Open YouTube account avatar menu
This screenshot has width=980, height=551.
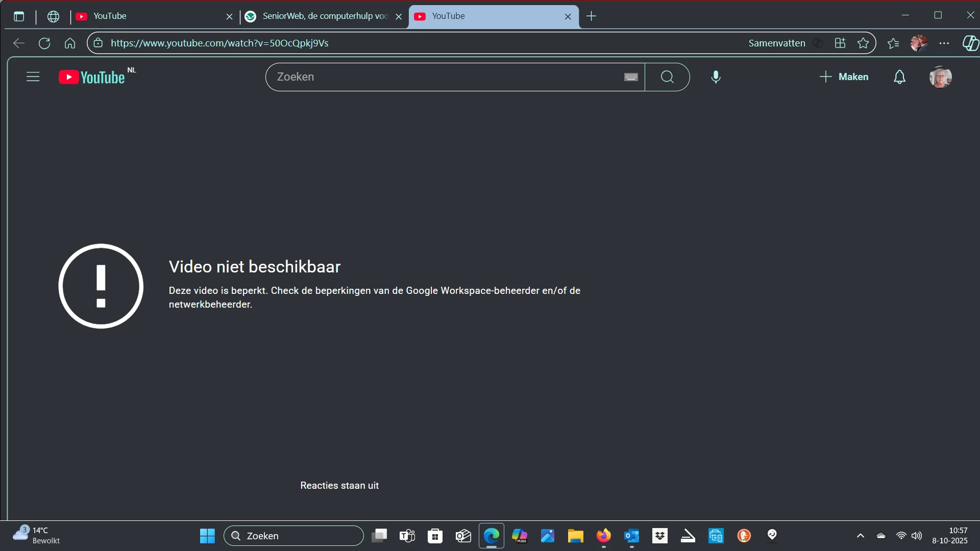tap(940, 77)
